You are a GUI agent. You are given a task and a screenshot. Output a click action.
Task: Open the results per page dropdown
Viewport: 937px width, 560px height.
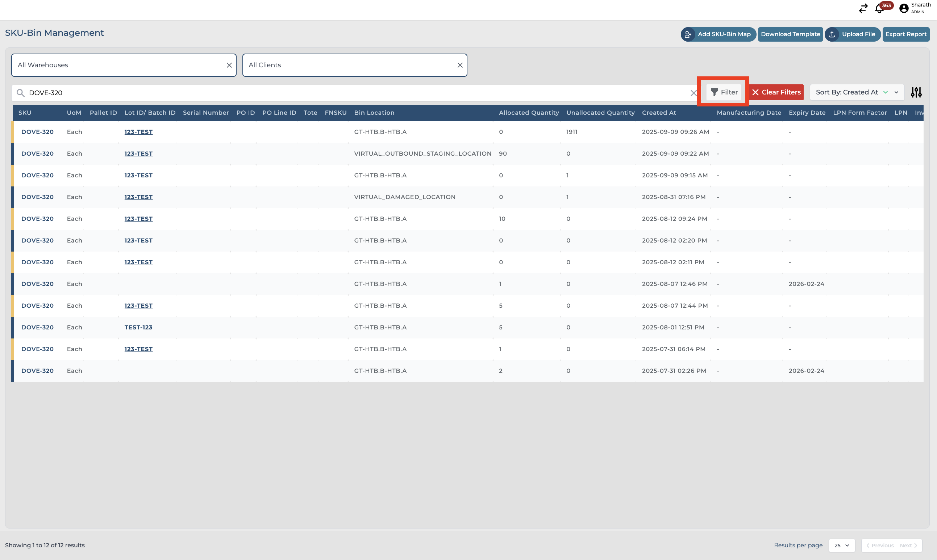point(841,545)
